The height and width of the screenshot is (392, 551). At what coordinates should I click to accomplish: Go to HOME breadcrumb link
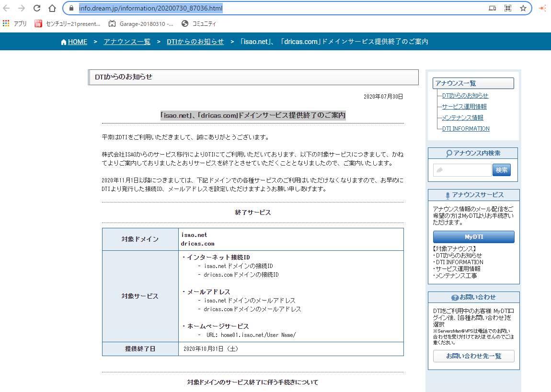78,42
